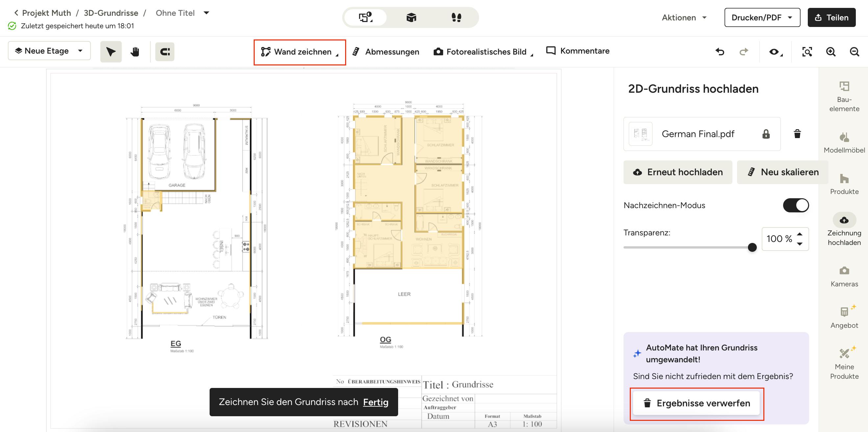Click the magnet snapping tool icon
The height and width of the screenshot is (432, 868).
pyautogui.click(x=165, y=52)
